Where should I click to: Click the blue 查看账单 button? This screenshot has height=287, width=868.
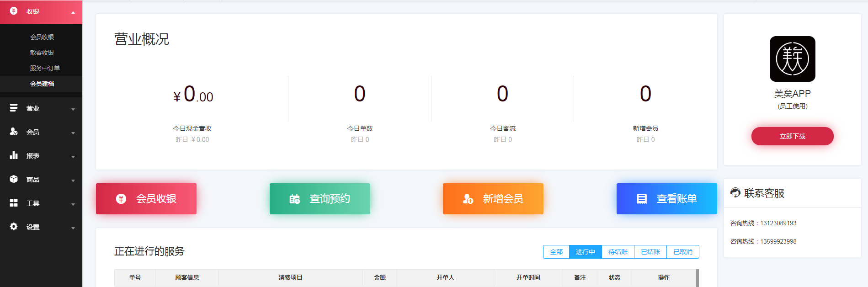pos(667,199)
